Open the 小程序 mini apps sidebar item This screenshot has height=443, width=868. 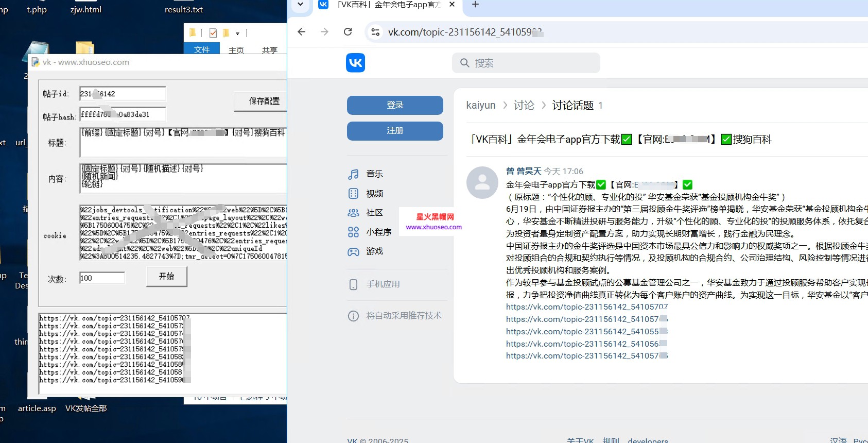370,232
